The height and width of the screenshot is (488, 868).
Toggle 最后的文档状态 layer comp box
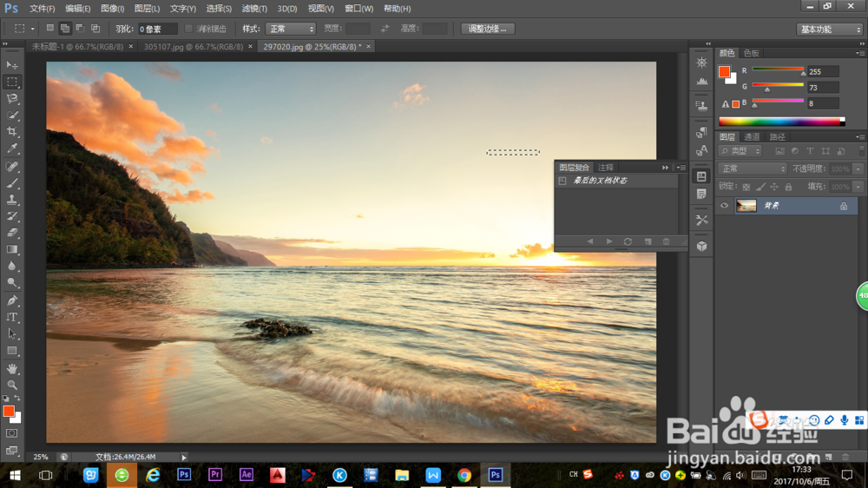pyautogui.click(x=562, y=181)
